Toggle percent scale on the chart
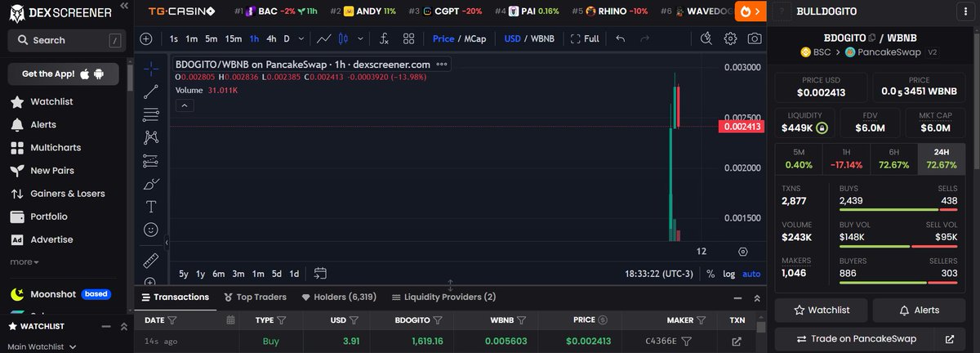 710,274
